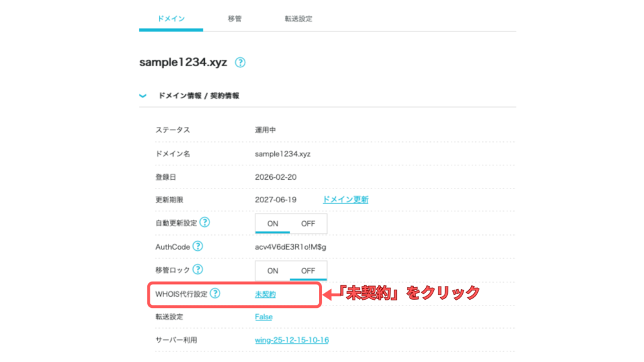Click the AuthCode value acv4V6dE3R1o!M$g
Screen dimensions: 644x362
pyautogui.click(x=291, y=246)
